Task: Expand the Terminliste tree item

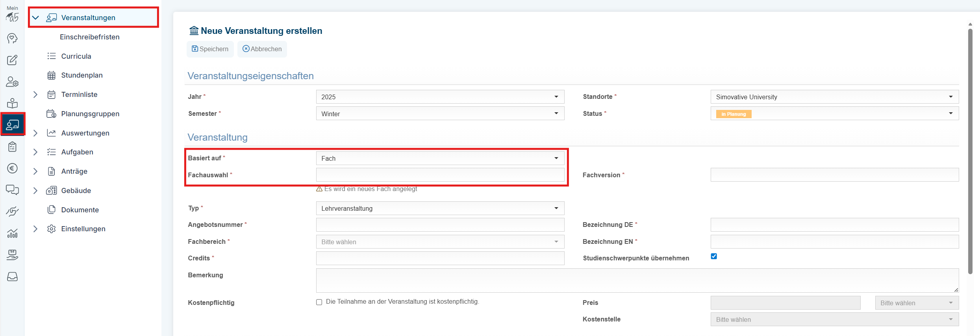Action: (x=35, y=95)
